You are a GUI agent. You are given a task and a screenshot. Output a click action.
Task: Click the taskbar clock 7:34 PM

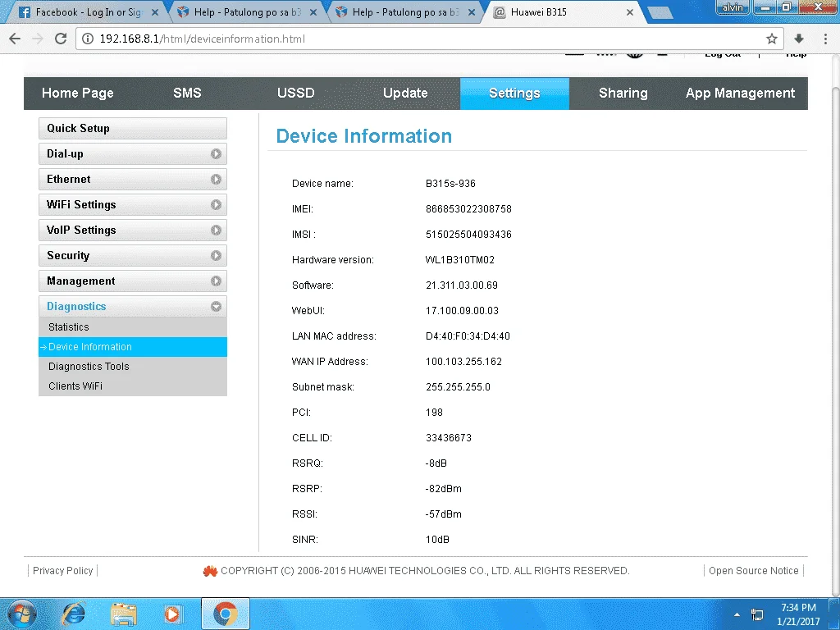(798, 608)
